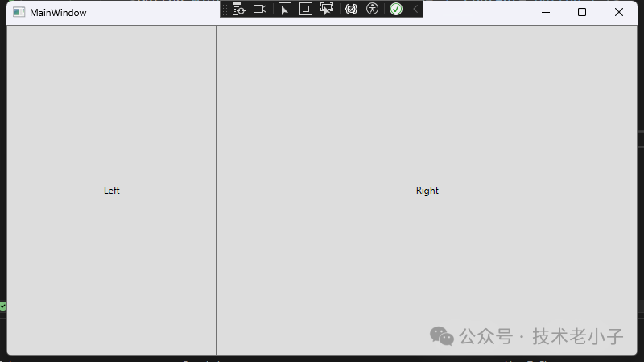Minimize the MainWindow window
Viewport: 644px width, 362px height.
[546, 12]
